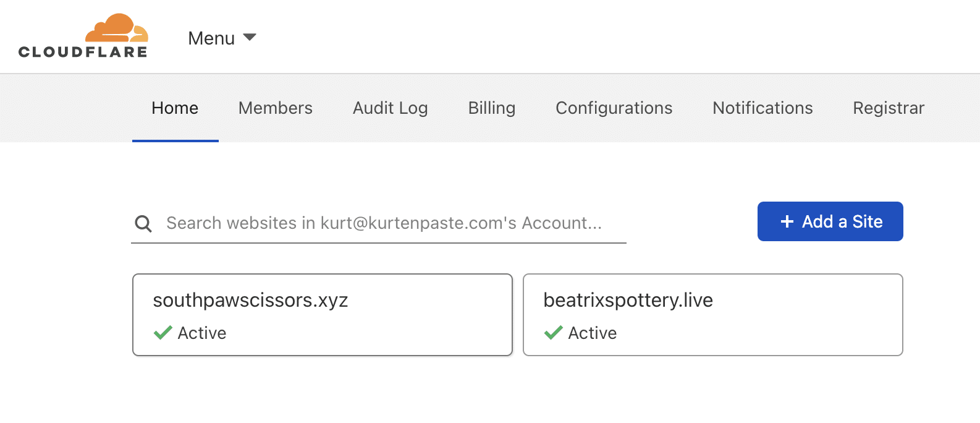Click the Cloudflare cloud logo icon

click(x=116, y=28)
